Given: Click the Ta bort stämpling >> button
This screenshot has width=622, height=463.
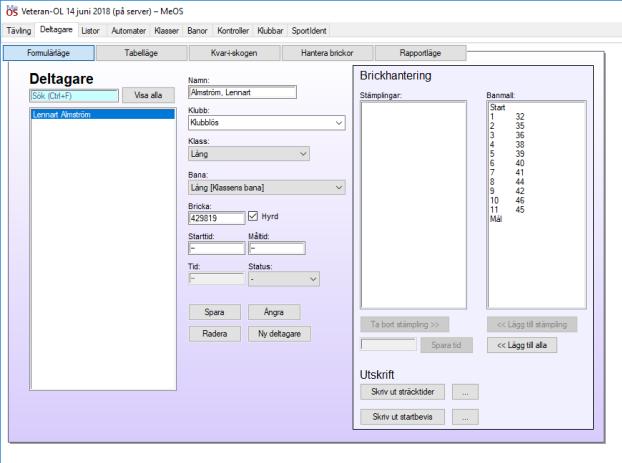Looking at the screenshot, I should (405, 324).
